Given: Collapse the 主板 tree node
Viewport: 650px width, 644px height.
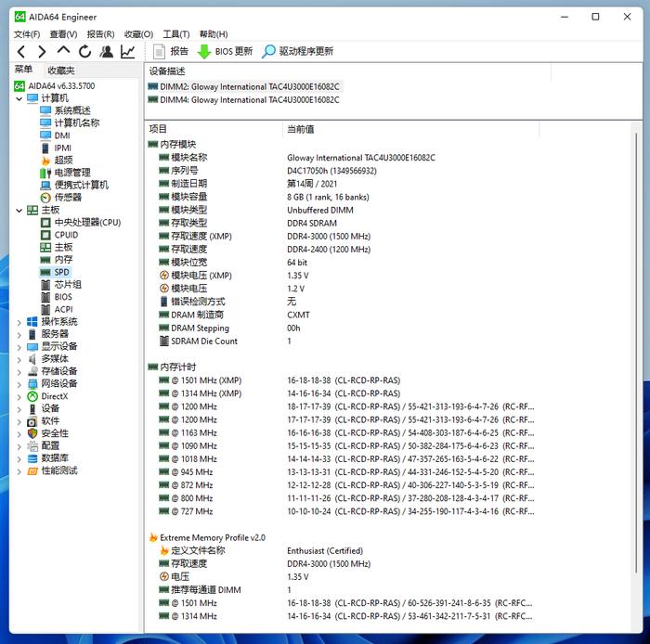Looking at the screenshot, I should pos(19,211).
